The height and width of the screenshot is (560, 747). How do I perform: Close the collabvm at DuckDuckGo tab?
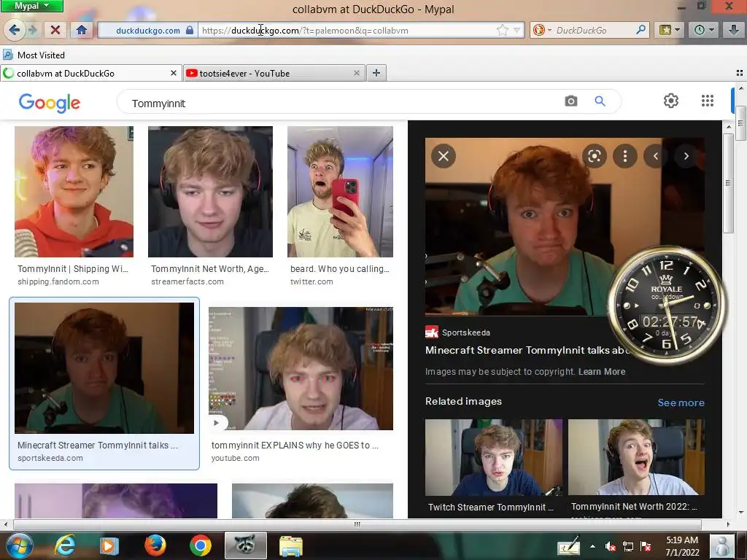pos(174,73)
